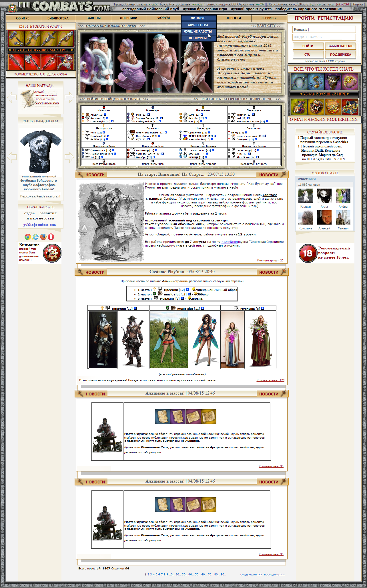The width and height of the screenshot is (367, 588).
Task: Open Образа Бойцовского Клуба header link
Action: coord(111,26)
